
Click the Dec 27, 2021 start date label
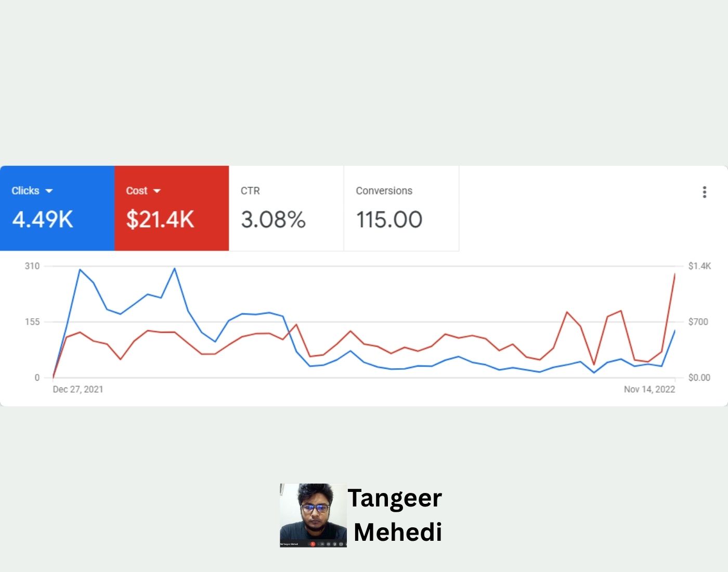78,389
